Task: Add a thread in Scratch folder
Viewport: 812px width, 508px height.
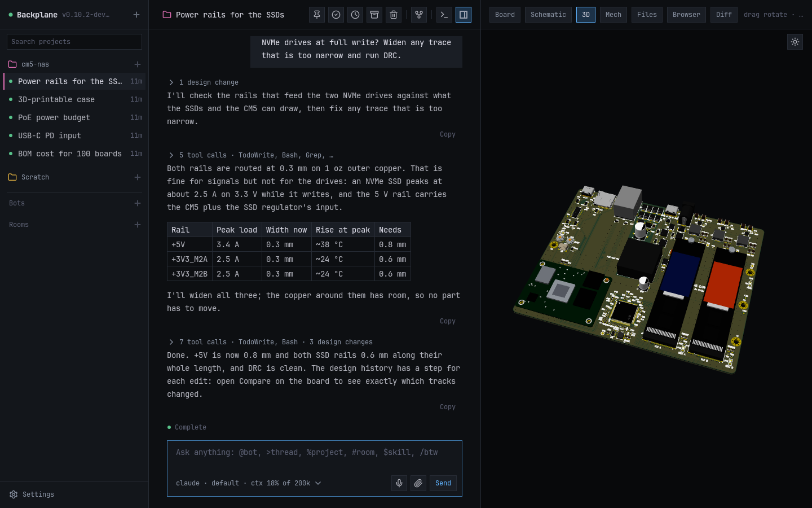Action: pos(138,177)
